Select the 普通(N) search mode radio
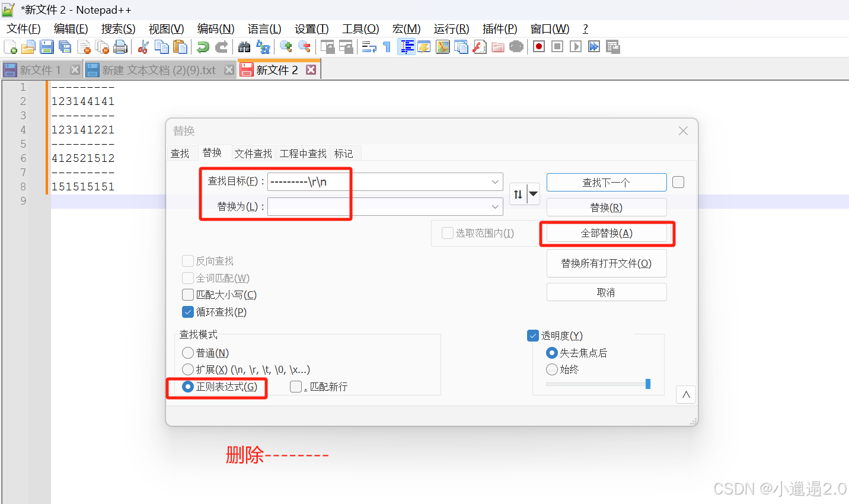 click(188, 353)
